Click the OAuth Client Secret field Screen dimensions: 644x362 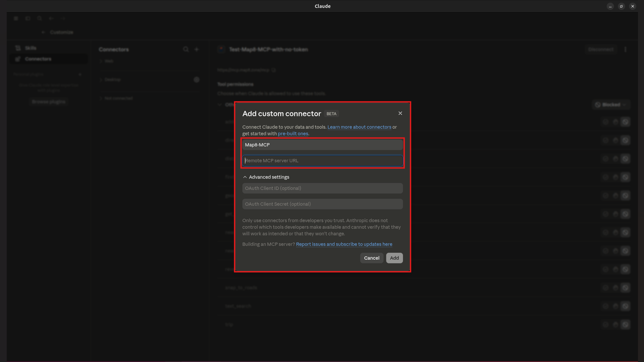(323, 204)
